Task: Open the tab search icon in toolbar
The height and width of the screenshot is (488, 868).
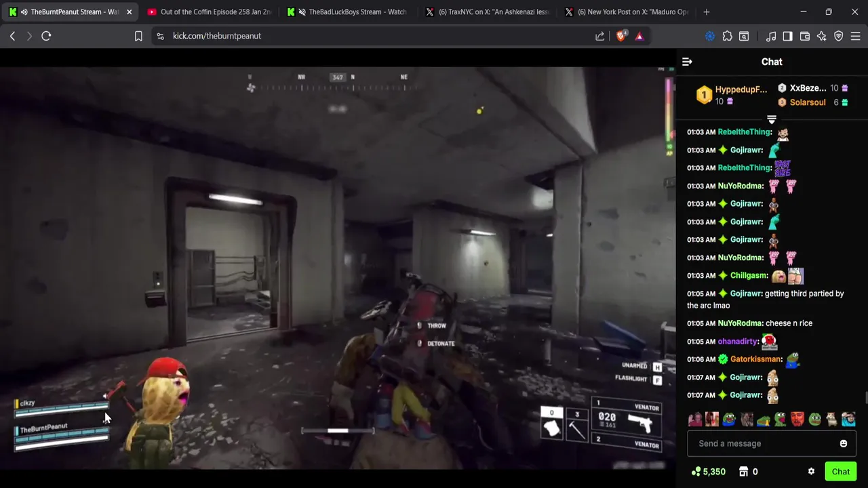Action: (x=744, y=36)
